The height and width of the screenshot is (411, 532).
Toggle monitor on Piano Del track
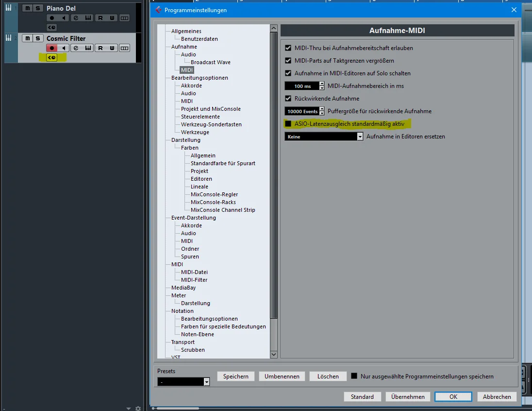[x=64, y=18]
